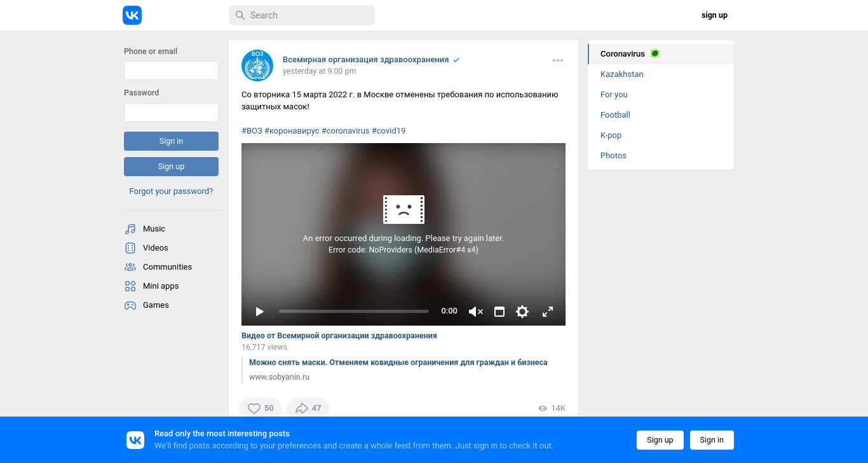Open the Games section label
This screenshot has height=463, width=868.
tap(156, 305)
